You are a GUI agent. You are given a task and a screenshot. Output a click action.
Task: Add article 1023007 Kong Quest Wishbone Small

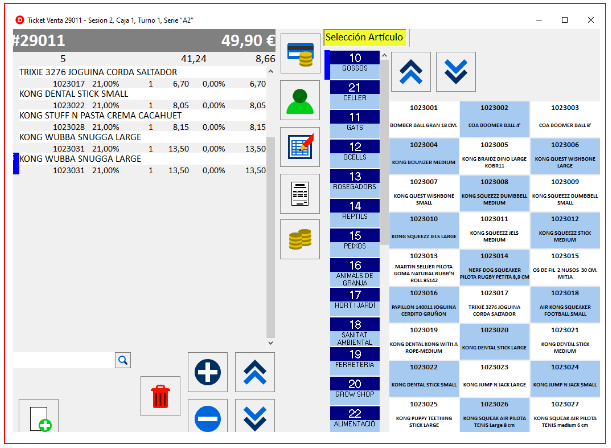click(424, 193)
